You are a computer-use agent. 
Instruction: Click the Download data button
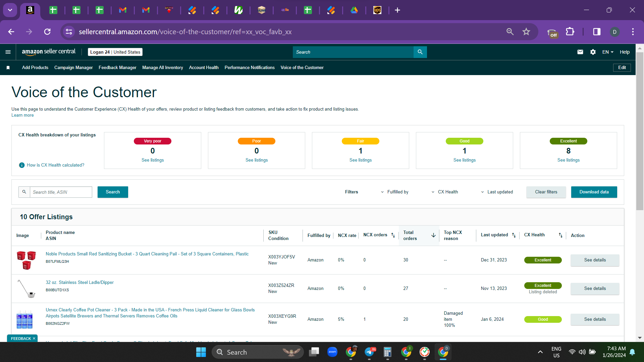pyautogui.click(x=594, y=192)
